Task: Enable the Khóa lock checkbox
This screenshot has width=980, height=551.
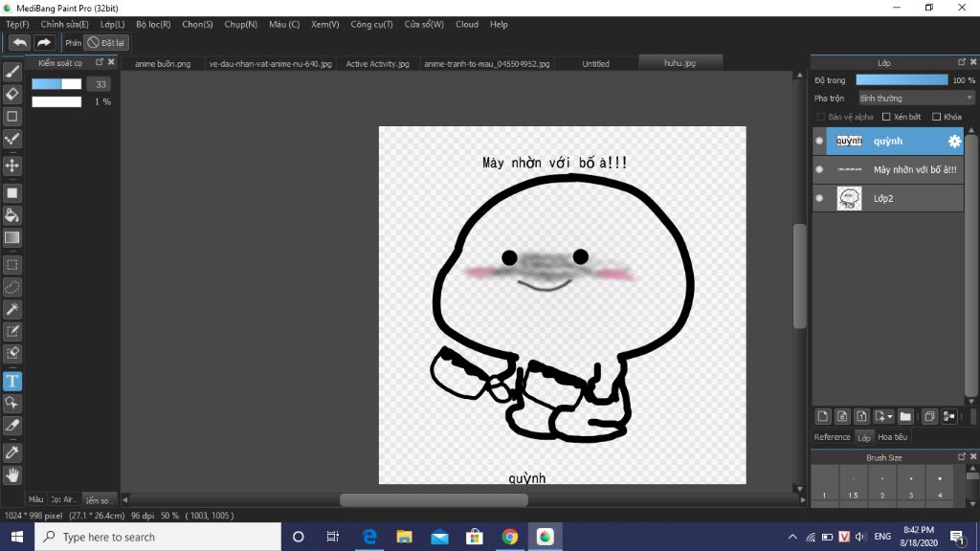Action: tap(936, 117)
